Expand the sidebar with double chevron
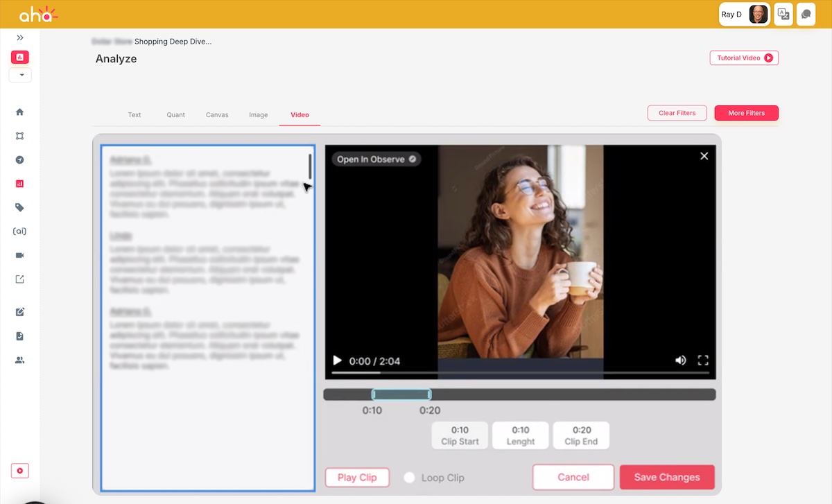This screenshot has width=832, height=504. (x=20, y=37)
